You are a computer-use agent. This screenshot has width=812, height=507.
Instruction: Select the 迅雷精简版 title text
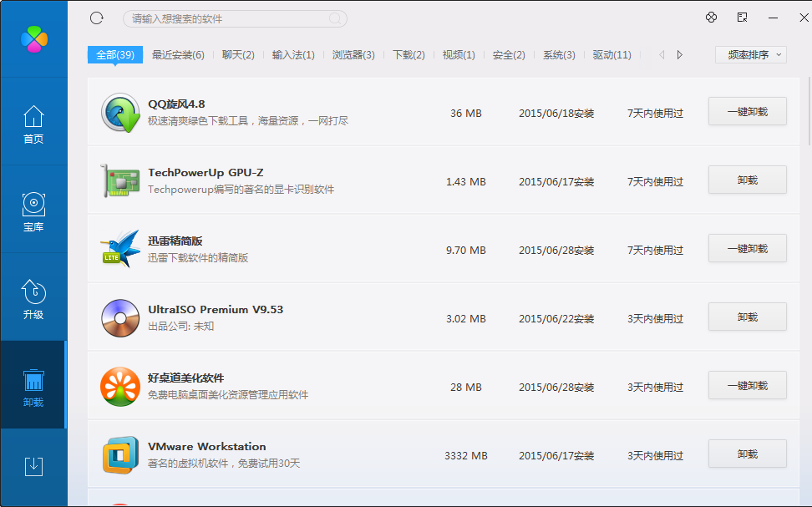pyautogui.click(x=175, y=241)
